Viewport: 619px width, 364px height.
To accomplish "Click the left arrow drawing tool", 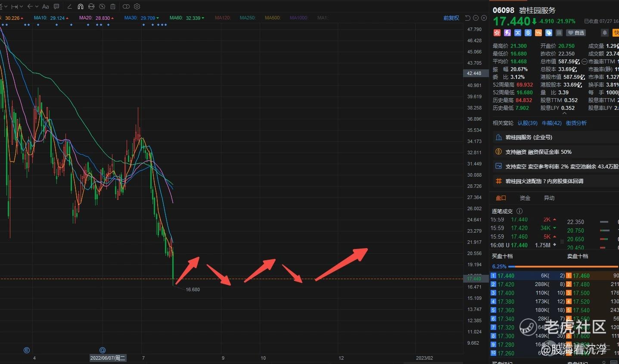I will (30, 6).
